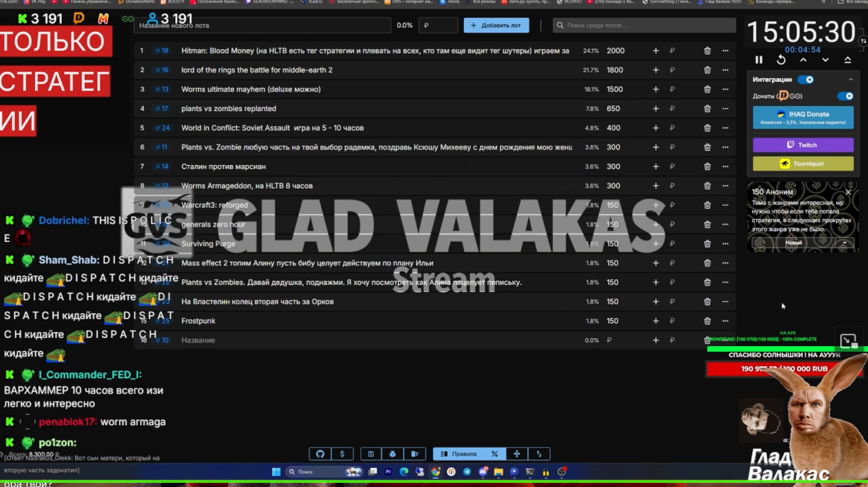Decrease timer with the down chevron
868x487 pixels.
(x=826, y=60)
